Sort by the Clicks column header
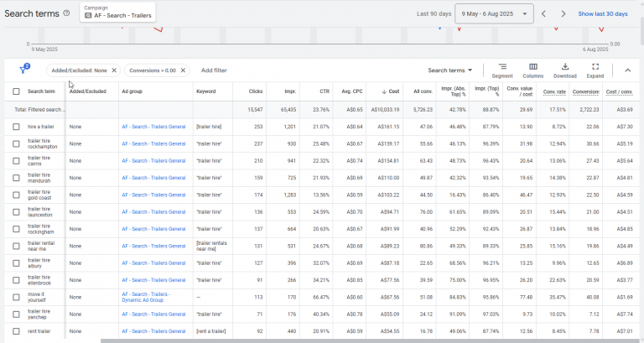 [256, 91]
